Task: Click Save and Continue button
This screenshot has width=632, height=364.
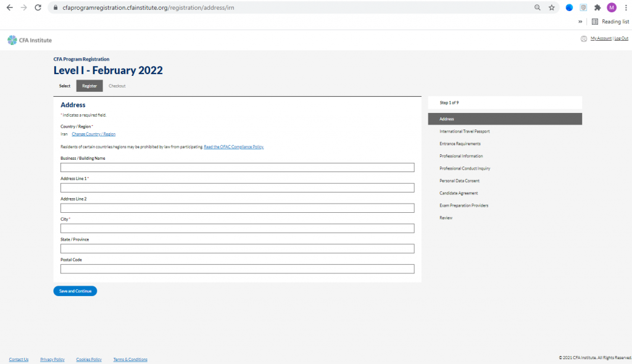Action: [x=75, y=291]
